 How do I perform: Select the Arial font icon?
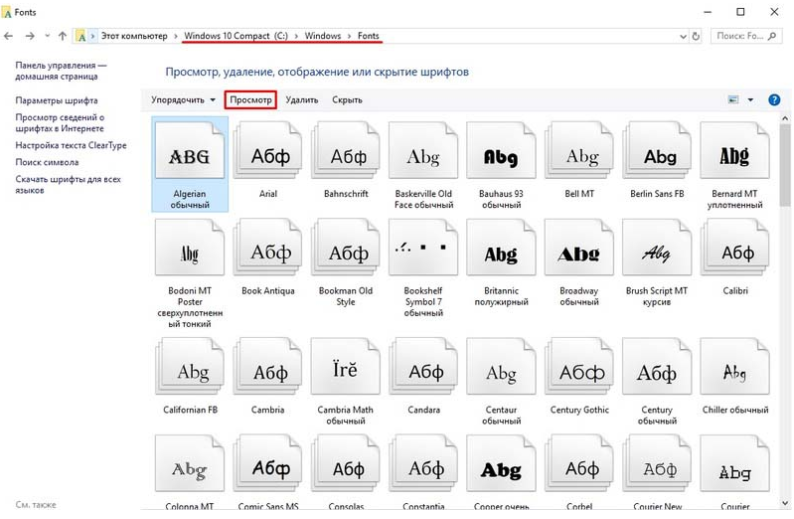[x=268, y=150]
